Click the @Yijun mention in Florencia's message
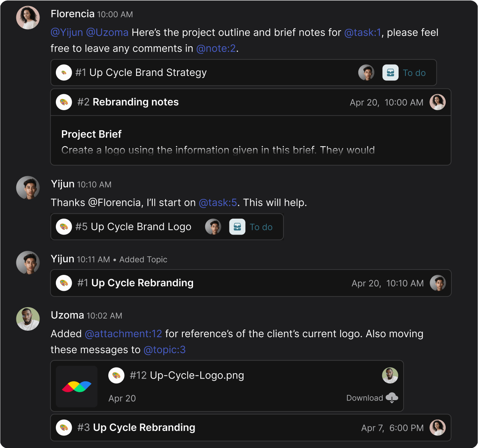 point(67,33)
